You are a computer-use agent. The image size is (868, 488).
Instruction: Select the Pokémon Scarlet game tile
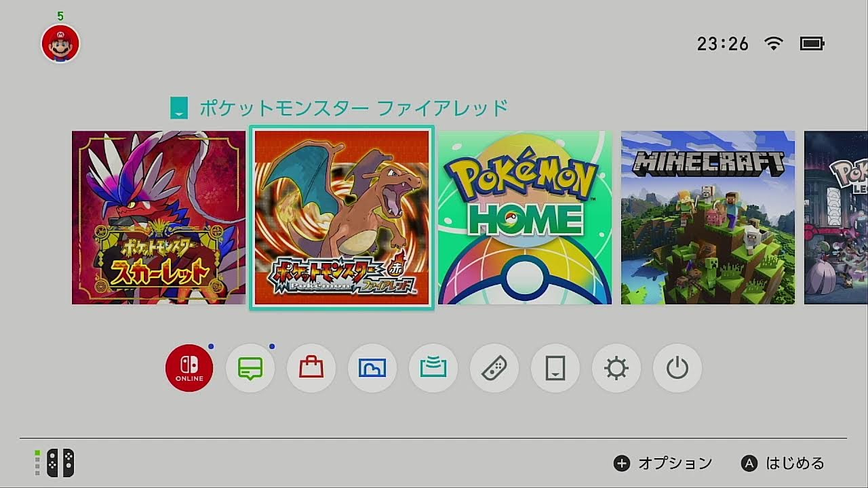click(x=159, y=218)
